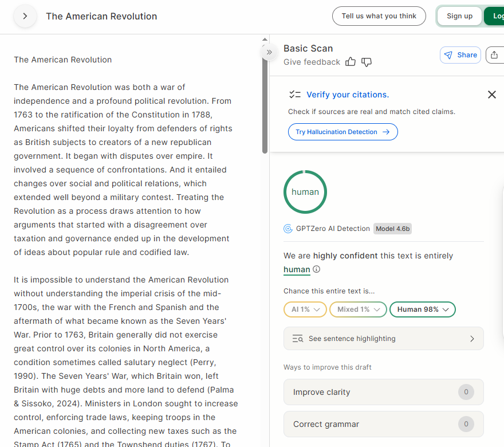Click the Share button
The height and width of the screenshot is (447, 504).
pos(460,55)
